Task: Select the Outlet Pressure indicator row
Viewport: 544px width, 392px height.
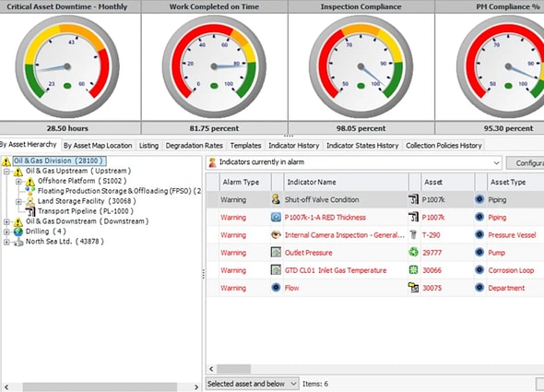Action: tap(375, 253)
